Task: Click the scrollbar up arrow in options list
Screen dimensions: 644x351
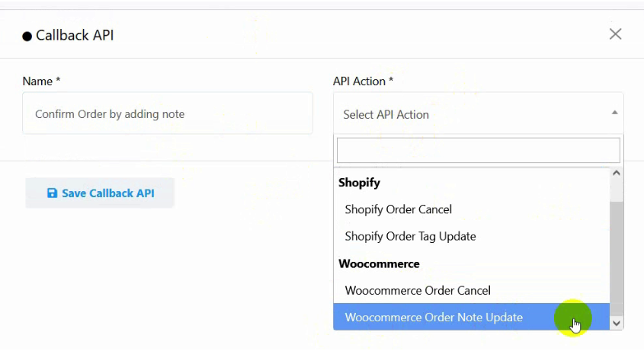Action: coord(617,174)
